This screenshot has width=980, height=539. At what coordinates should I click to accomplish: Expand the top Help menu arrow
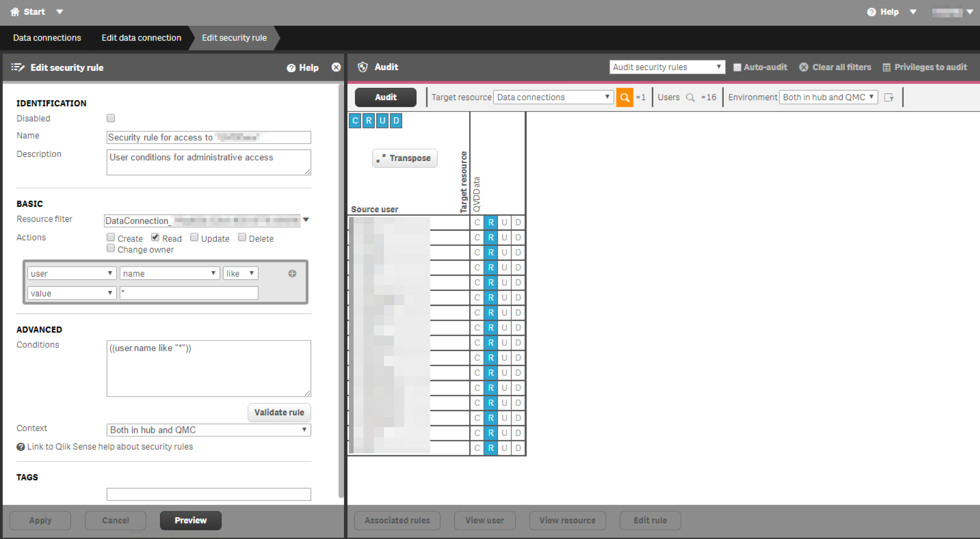(x=913, y=12)
